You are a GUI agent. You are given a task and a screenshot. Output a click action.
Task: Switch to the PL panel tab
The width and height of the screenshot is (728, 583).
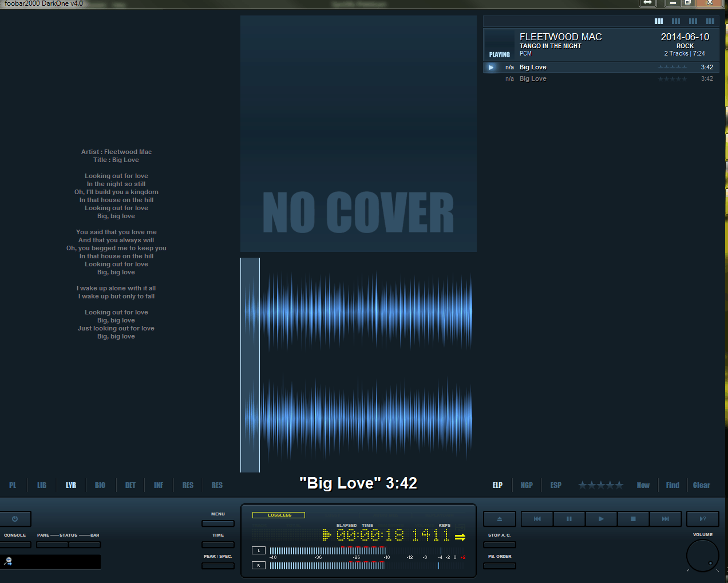(13, 485)
